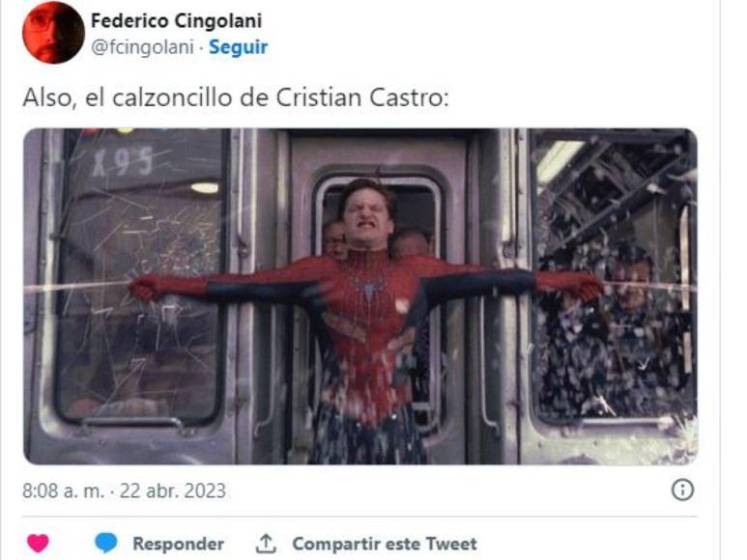Click the broken right train window

[x=614, y=276]
